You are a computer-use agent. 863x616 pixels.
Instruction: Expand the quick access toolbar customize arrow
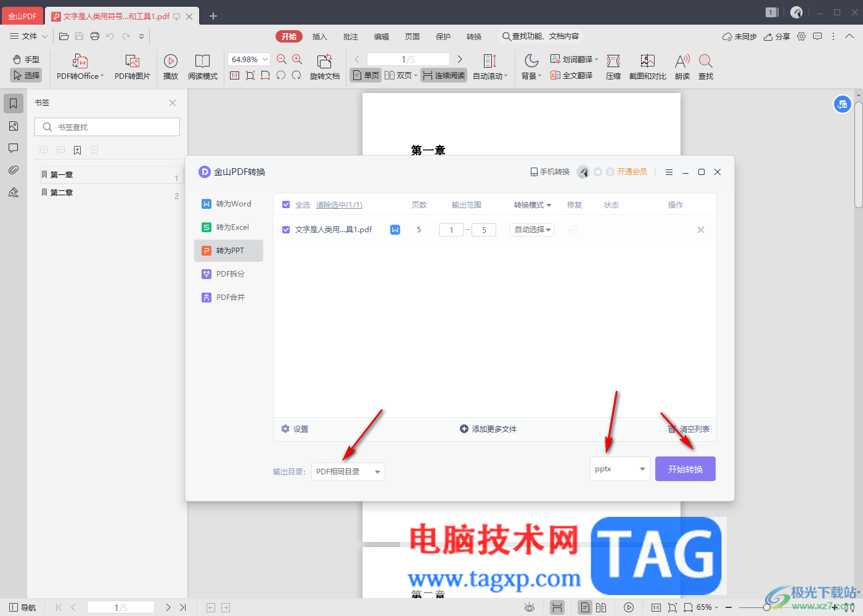click(141, 36)
